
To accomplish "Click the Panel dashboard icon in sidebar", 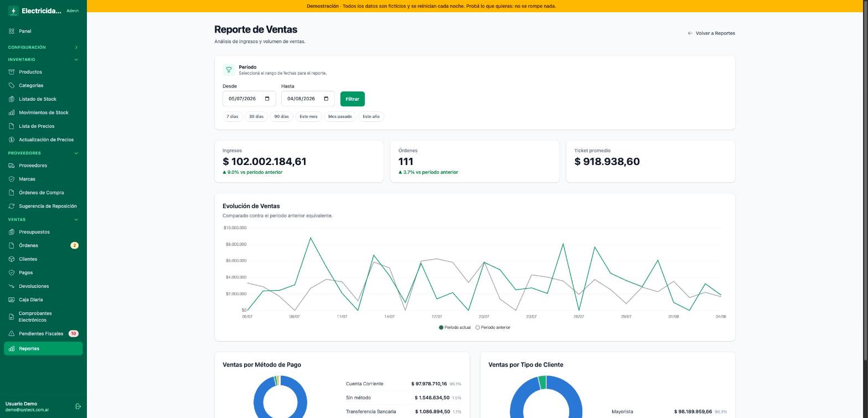I will coord(11,31).
